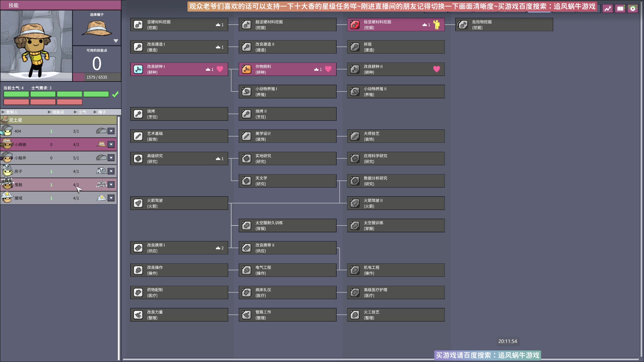Learn the 美学设计 skill
Image resolution: width=644 pixels, height=362 pixels.
click(288, 136)
